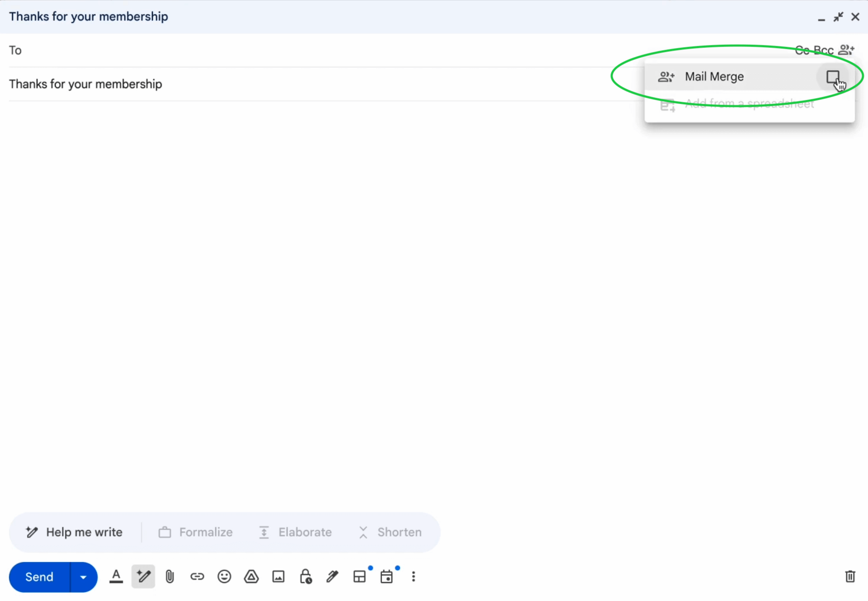
Task: Open more options three-dot menu
Action: 413,577
